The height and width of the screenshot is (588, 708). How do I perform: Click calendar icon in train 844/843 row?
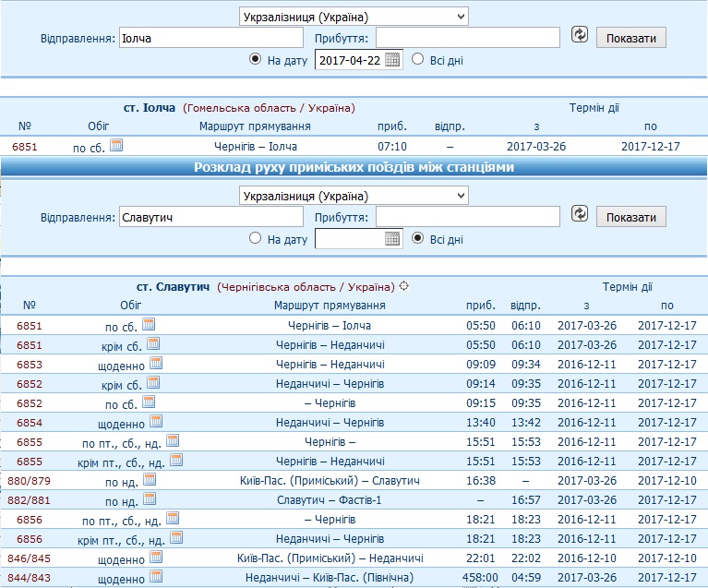[156, 576]
